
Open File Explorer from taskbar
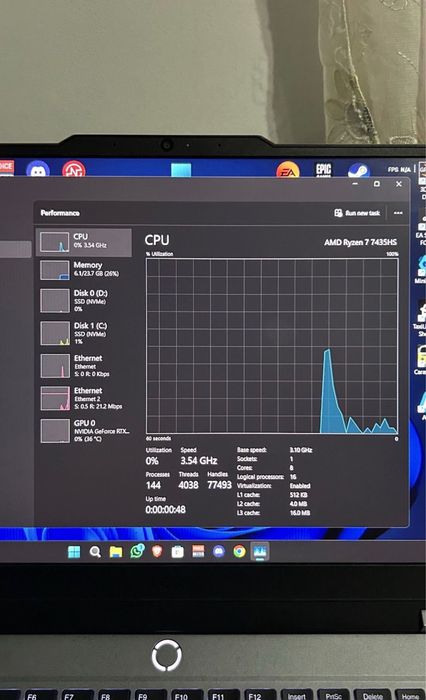116,552
